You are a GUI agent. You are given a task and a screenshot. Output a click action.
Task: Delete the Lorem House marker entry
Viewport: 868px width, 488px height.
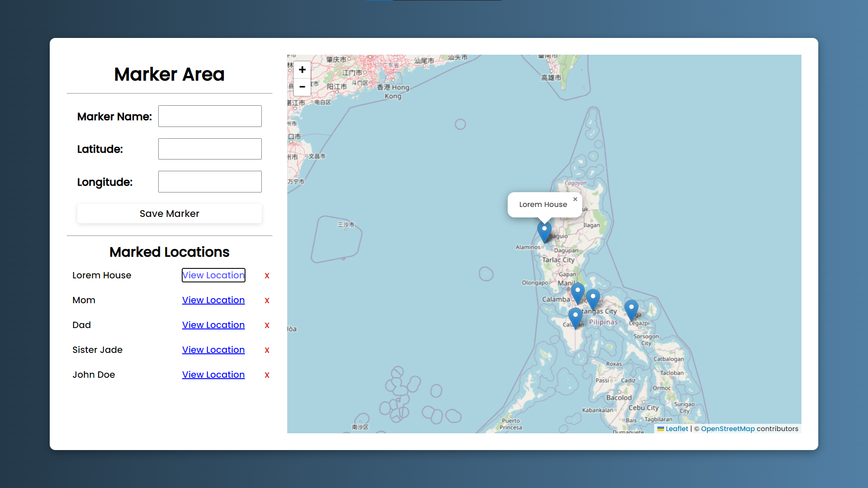click(x=267, y=276)
